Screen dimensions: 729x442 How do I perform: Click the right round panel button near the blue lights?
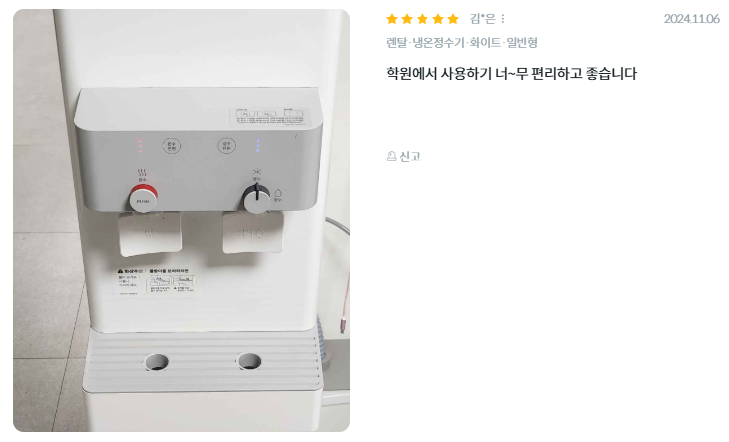pyautogui.click(x=226, y=145)
